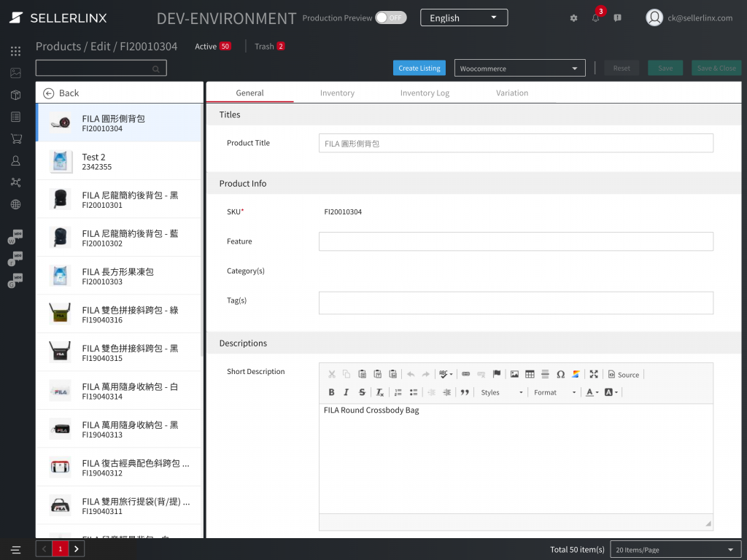Insert a block quote

465,392
